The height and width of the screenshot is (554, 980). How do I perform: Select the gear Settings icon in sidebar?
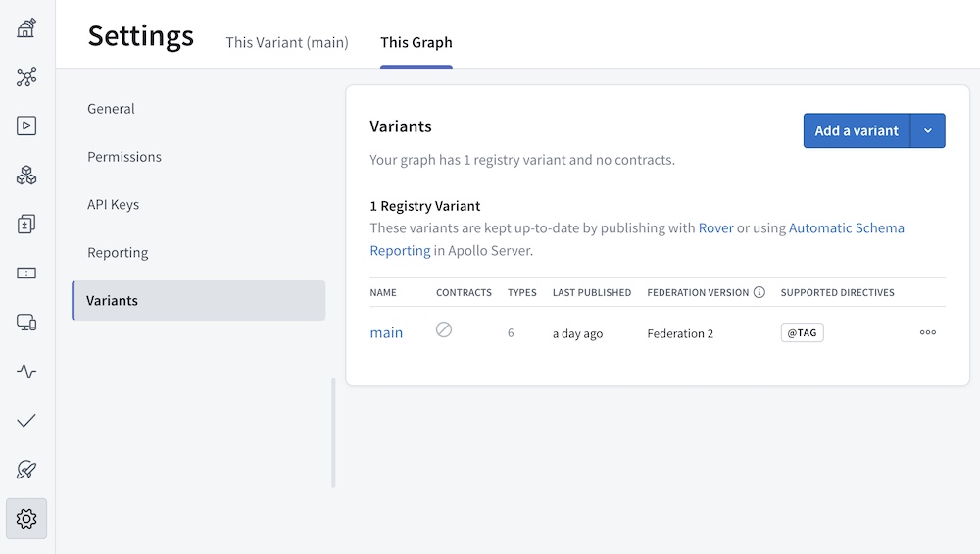(26, 519)
